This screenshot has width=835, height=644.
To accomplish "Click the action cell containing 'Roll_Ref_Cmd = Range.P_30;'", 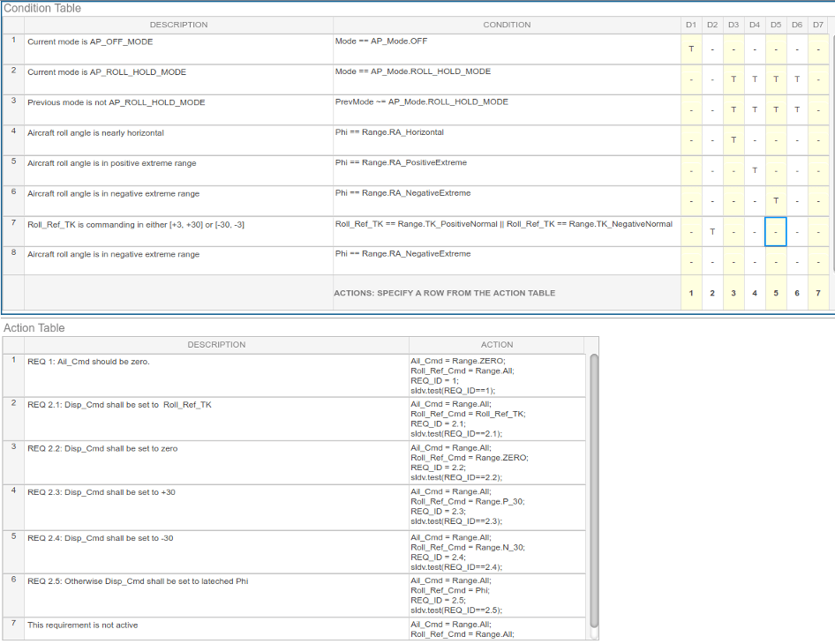I will 497,507.
